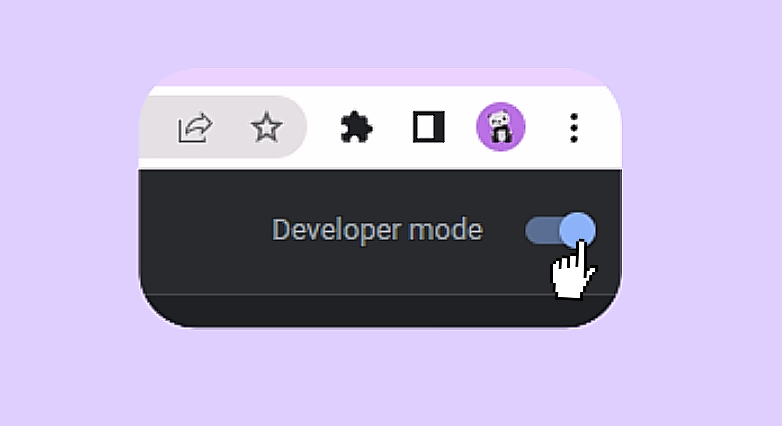Click the gray address bar area
Image resolution: width=782 pixels, height=426 pixels.
[222, 127]
